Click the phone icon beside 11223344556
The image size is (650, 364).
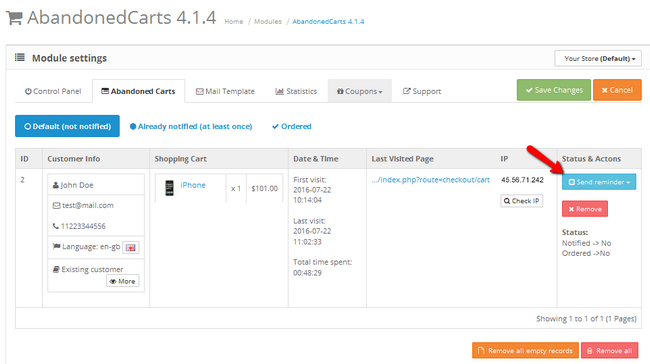click(x=56, y=226)
